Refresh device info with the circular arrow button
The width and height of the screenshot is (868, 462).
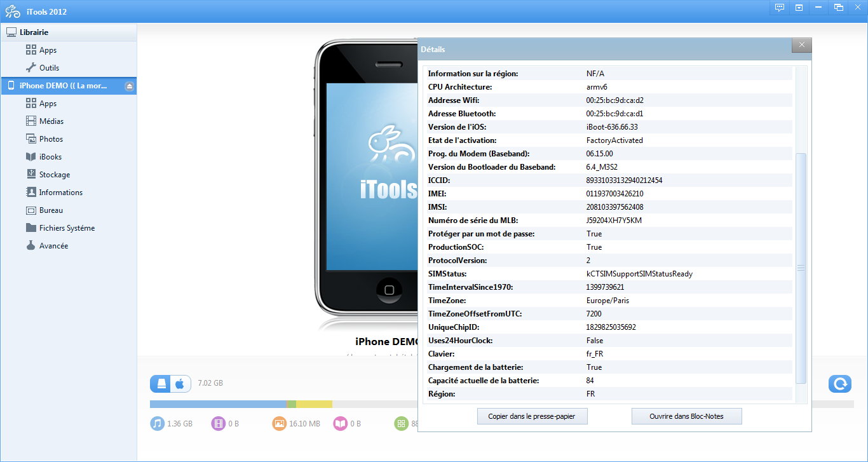point(840,383)
